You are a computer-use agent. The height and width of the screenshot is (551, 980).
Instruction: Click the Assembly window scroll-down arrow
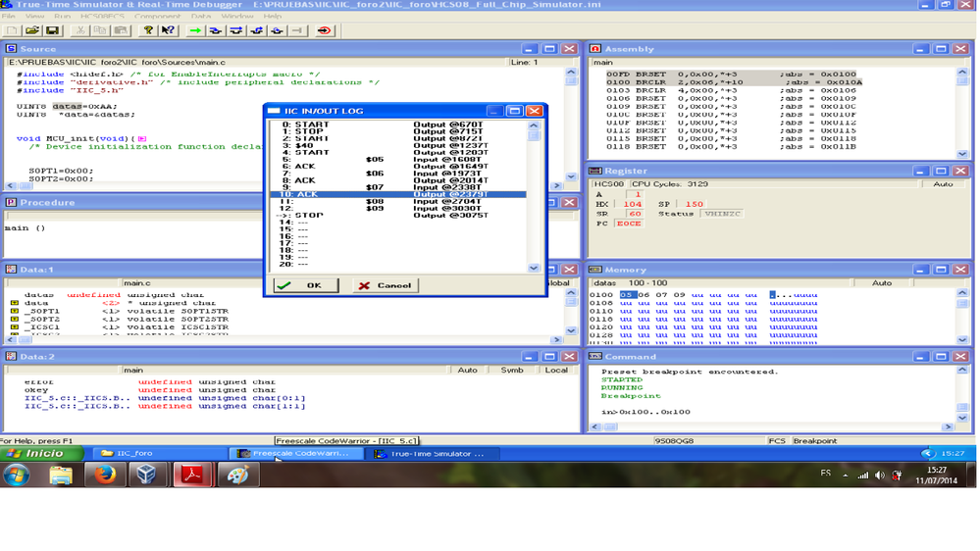point(962,154)
